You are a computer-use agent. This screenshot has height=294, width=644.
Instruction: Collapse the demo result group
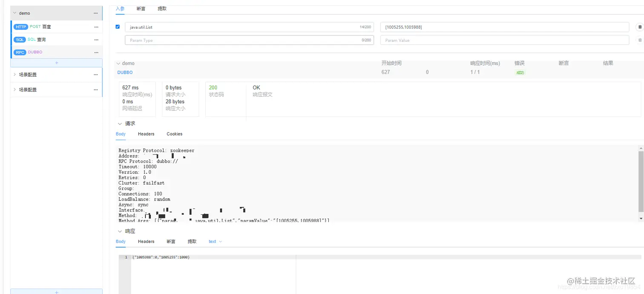click(118, 63)
